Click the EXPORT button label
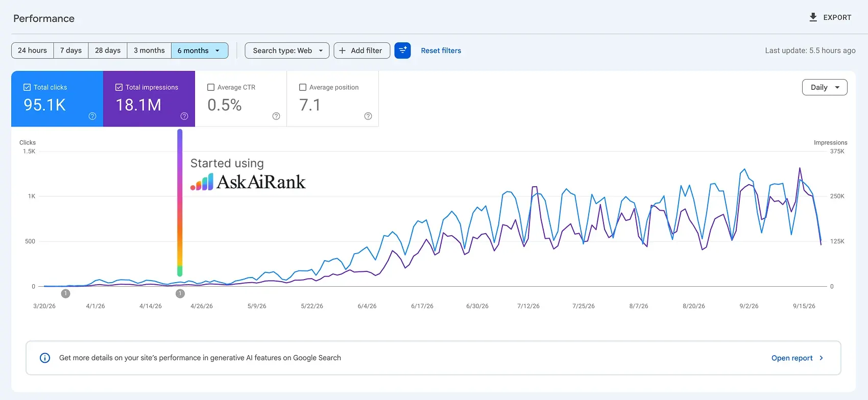Image resolution: width=868 pixels, height=400 pixels. [x=837, y=17]
